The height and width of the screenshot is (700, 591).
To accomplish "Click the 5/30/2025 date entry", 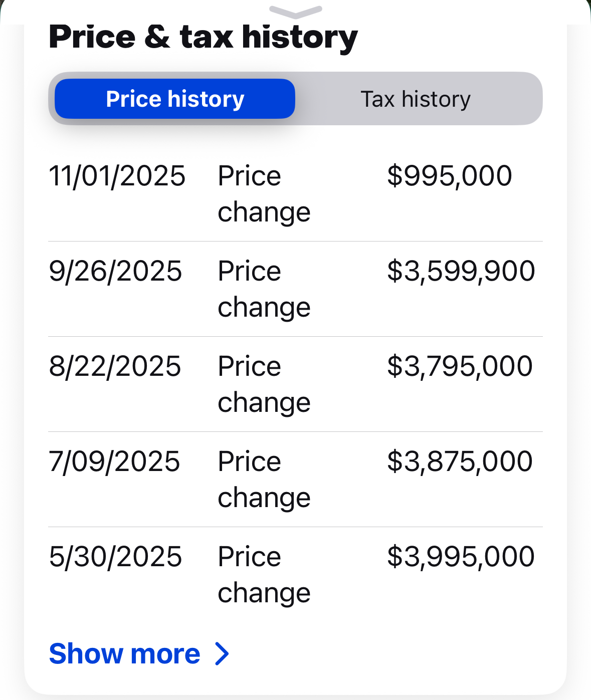I will [115, 557].
